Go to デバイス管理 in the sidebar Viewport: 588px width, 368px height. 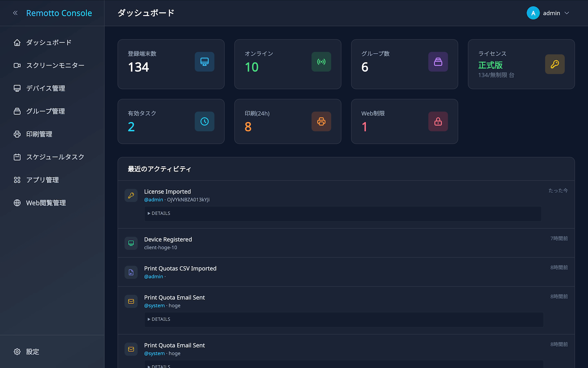click(45, 88)
